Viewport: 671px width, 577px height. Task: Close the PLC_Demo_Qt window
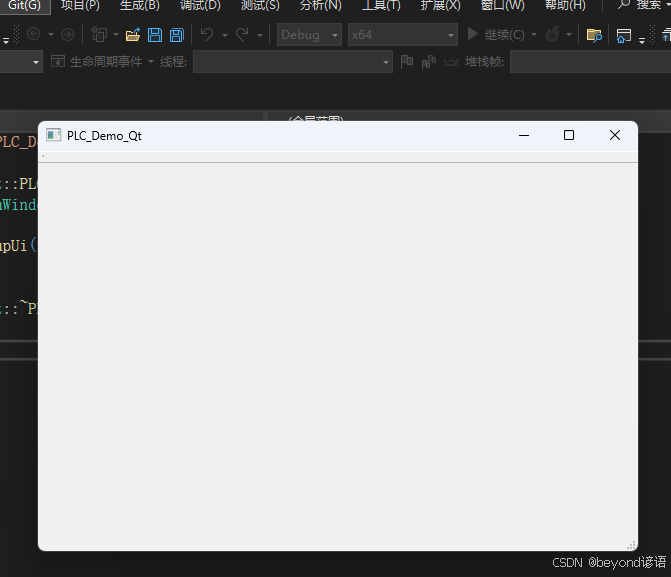point(615,135)
